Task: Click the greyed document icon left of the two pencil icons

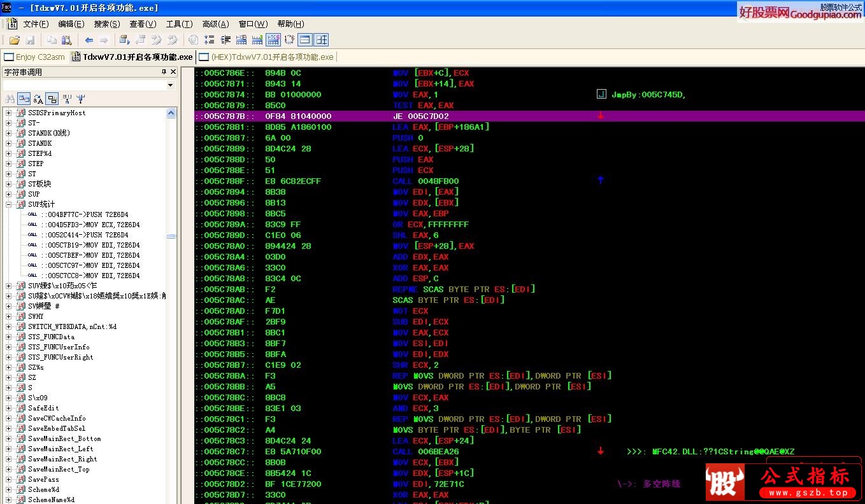Action: [x=140, y=40]
